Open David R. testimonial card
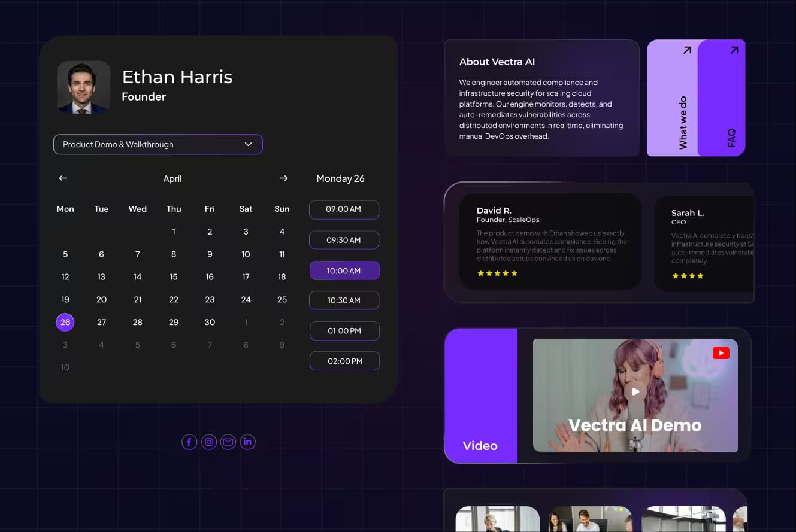The image size is (796, 532). coord(550,242)
